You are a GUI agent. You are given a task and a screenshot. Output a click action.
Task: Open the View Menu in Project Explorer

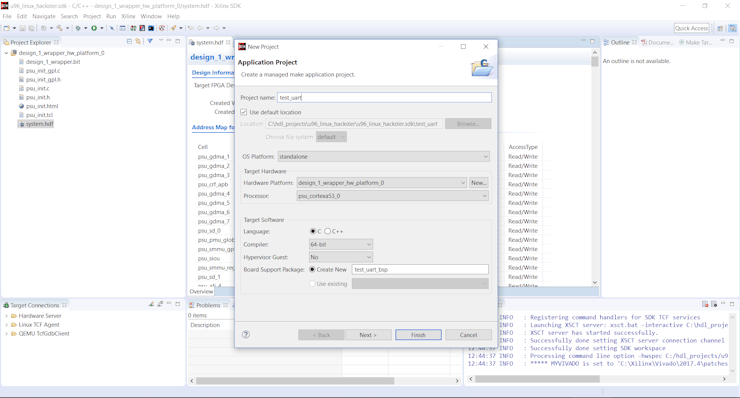click(x=160, y=41)
